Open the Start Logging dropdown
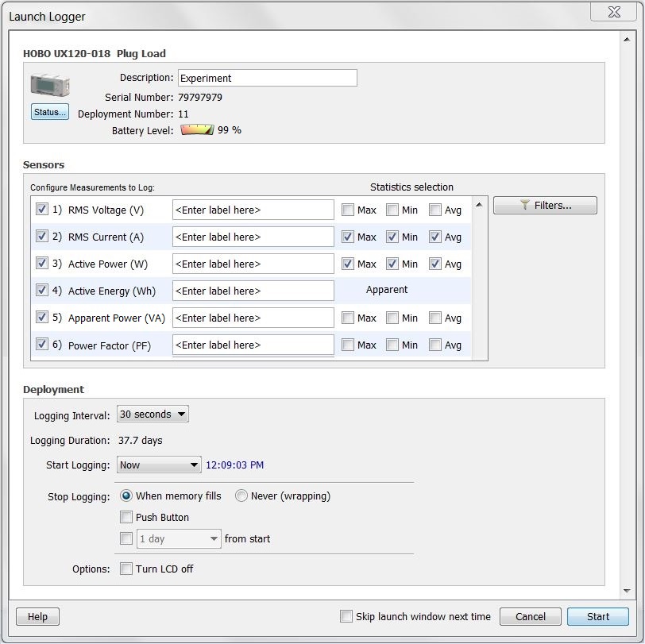The image size is (645, 644). (159, 465)
